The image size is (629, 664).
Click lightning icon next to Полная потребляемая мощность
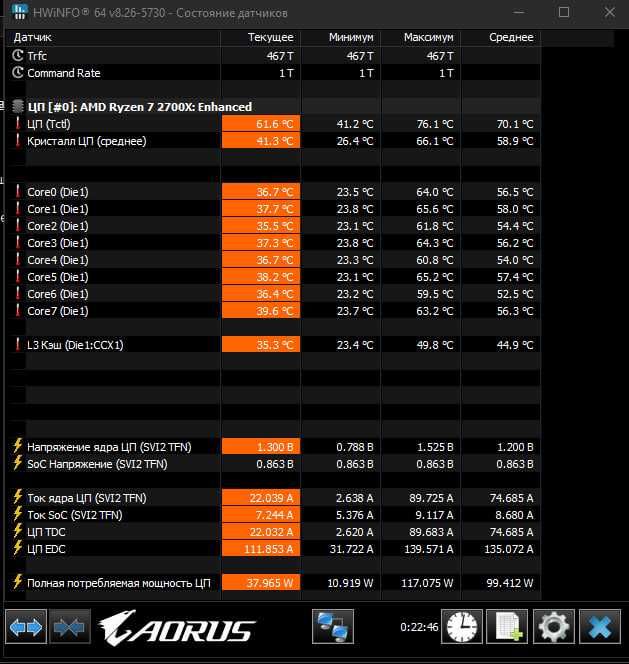(17, 582)
